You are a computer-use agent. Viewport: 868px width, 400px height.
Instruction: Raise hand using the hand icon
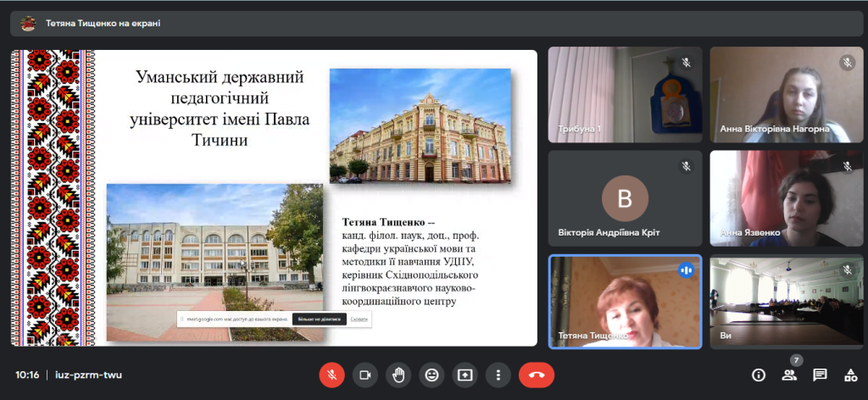click(x=398, y=375)
